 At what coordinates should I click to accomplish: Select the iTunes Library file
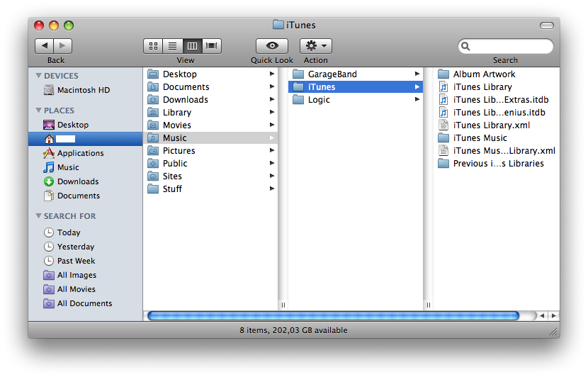click(x=497, y=86)
